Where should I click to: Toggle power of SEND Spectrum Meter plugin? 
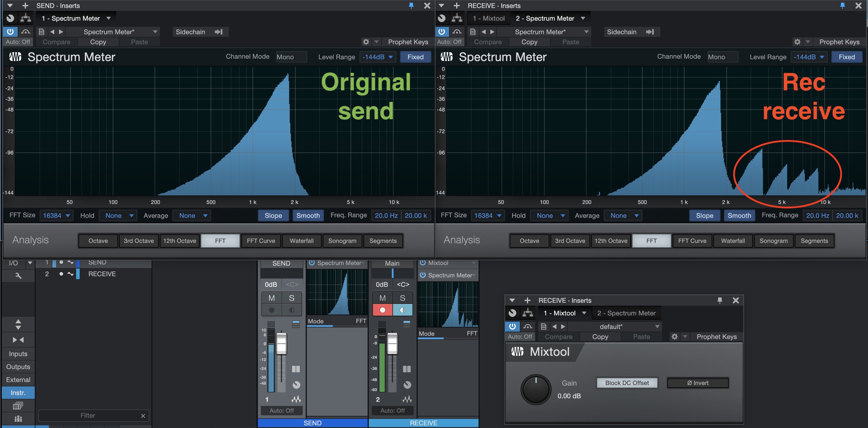point(10,32)
